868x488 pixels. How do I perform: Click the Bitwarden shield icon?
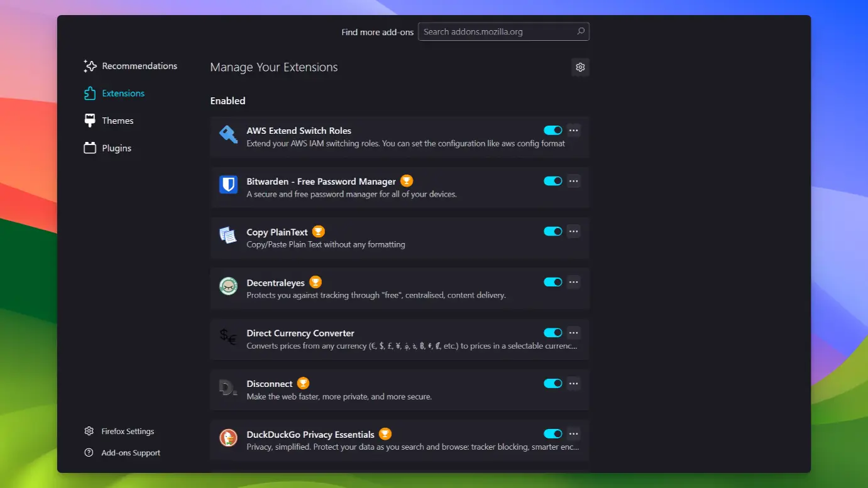[228, 185]
